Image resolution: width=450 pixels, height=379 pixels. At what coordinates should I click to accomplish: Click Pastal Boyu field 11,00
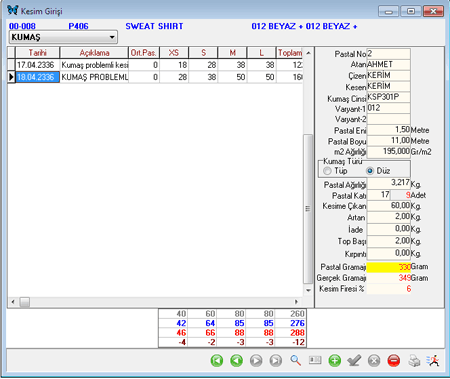click(x=388, y=141)
